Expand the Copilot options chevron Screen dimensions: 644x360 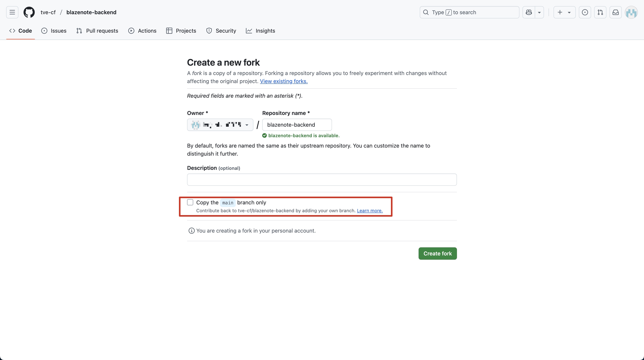(540, 12)
